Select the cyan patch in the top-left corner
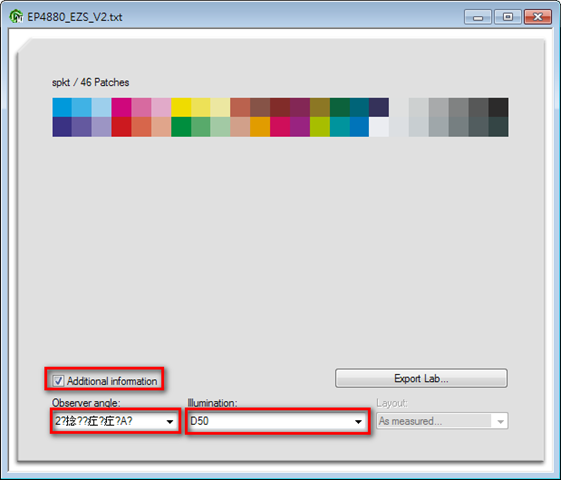Screen dimensions: 561x480 [62, 107]
